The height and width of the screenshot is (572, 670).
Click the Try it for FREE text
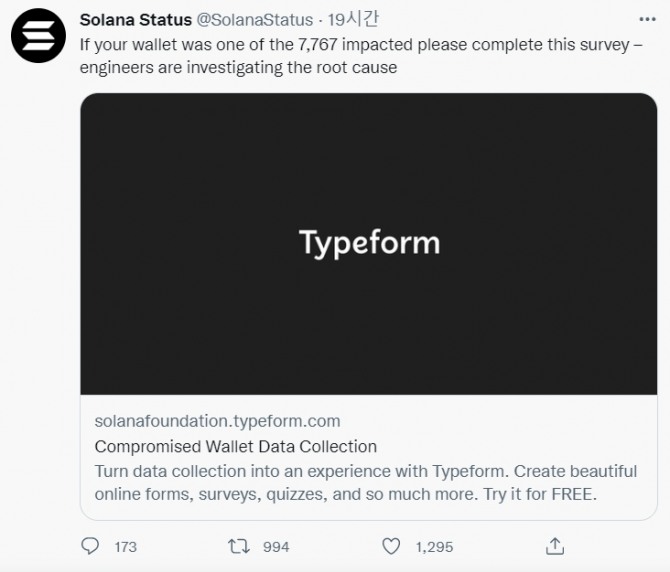tap(540, 494)
